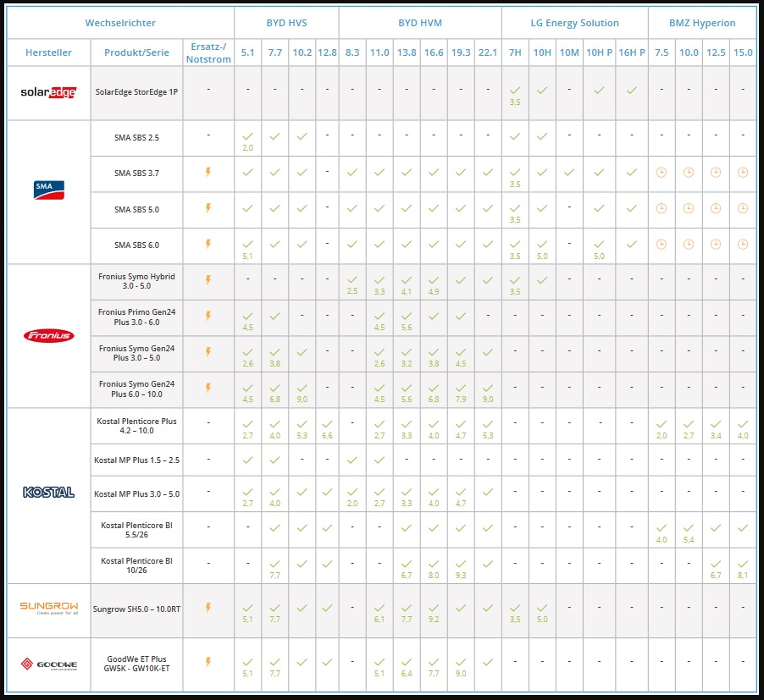
Task: Click clock icon for SMA SBS 3.7 under BMZ 12.5
Action: pyautogui.click(x=716, y=172)
